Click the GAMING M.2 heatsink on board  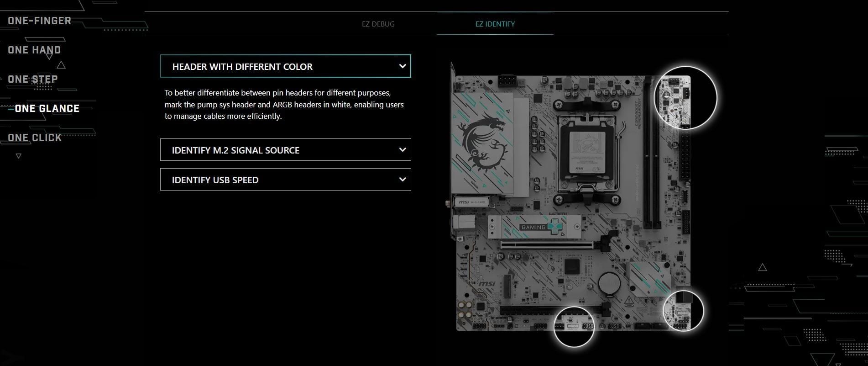pyautogui.click(x=534, y=227)
